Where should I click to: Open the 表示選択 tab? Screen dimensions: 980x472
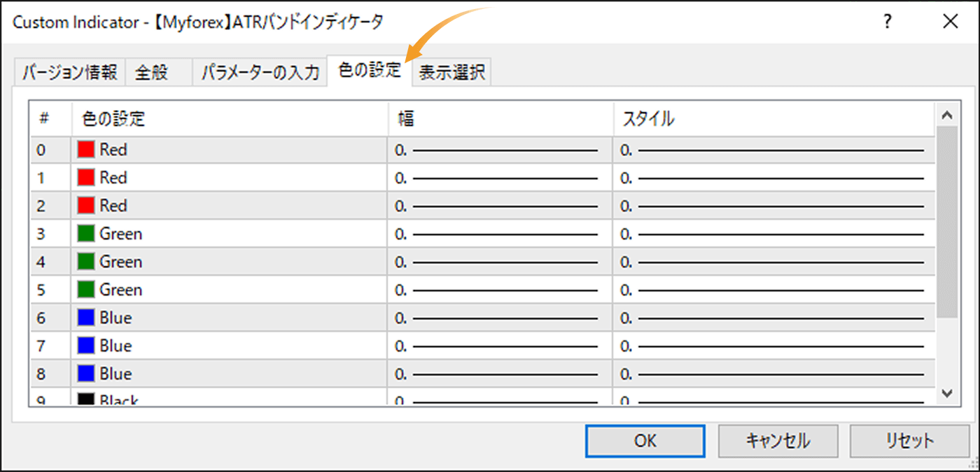point(451,72)
